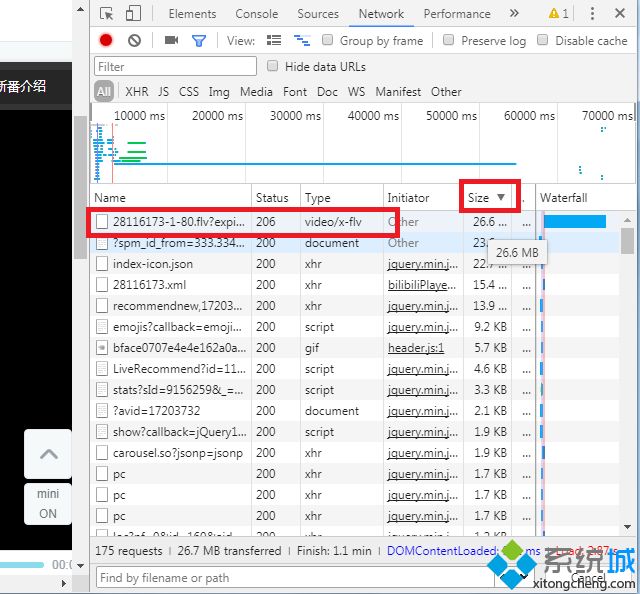Open the Elements tab
Viewport: 640px width, 594px height.
[x=192, y=14]
